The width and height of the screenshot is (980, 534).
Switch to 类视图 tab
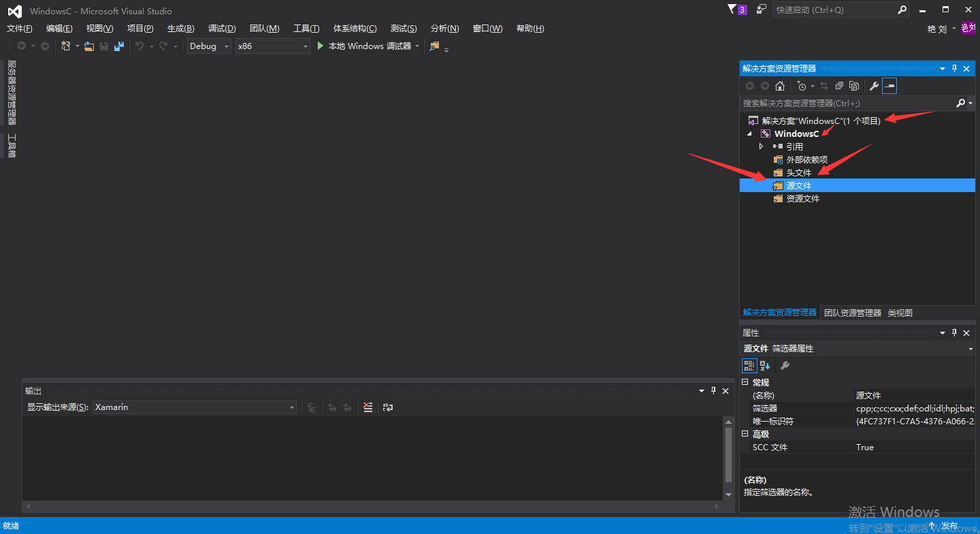[x=900, y=313]
